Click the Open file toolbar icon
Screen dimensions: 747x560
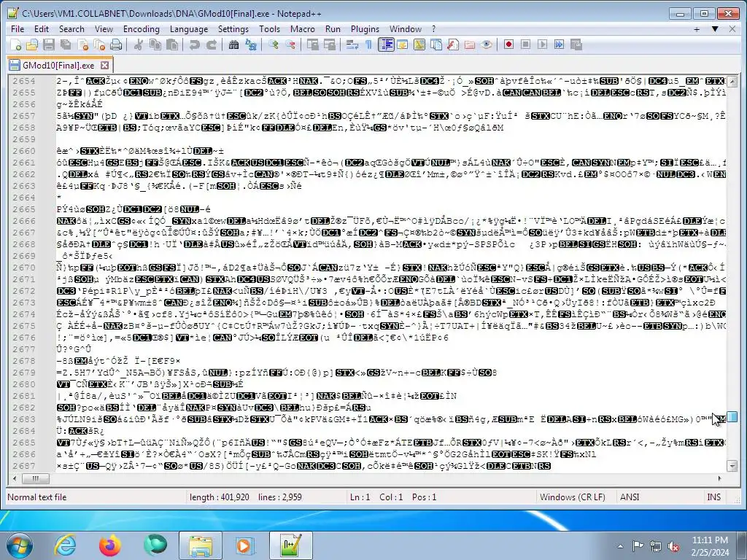pos(32,44)
